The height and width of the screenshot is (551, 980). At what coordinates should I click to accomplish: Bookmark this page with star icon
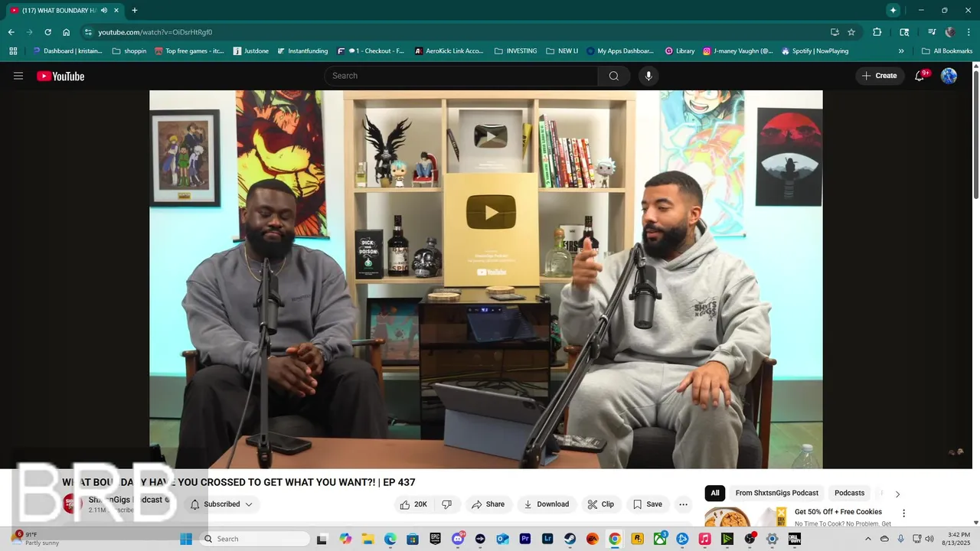click(851, 32)
